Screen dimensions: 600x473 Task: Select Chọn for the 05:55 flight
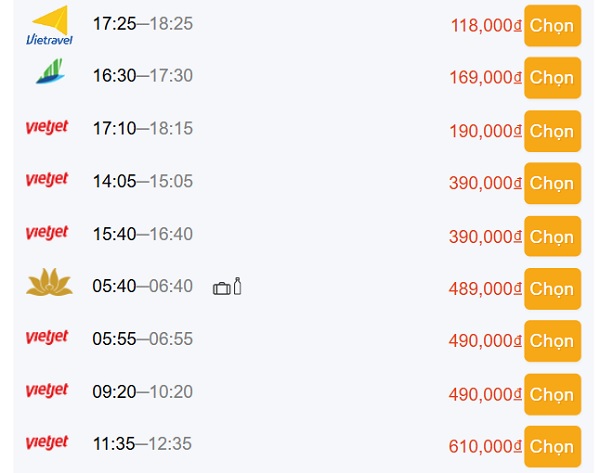point(552,341)
